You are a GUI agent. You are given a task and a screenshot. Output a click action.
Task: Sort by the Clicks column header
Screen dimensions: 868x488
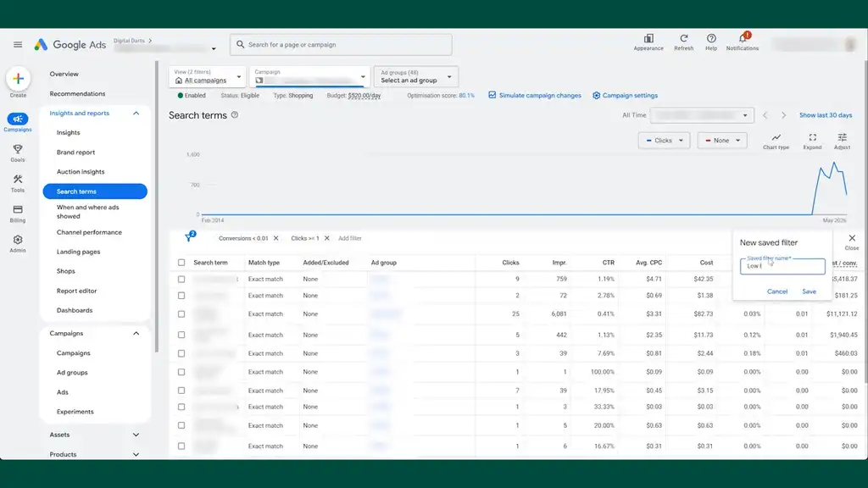[510, 263]
